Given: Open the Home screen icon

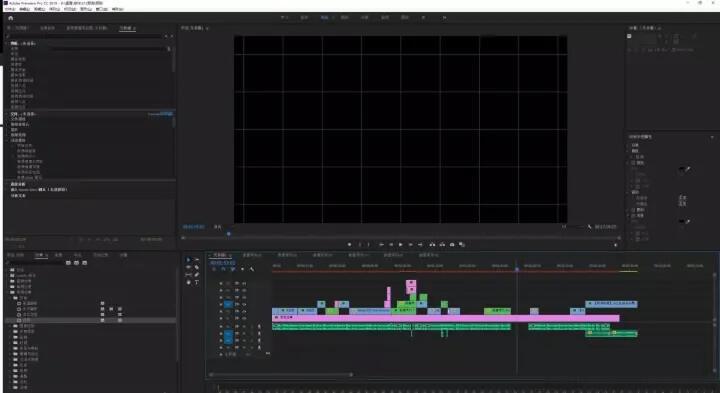Looking at the screenshot, I should [11, 18].
